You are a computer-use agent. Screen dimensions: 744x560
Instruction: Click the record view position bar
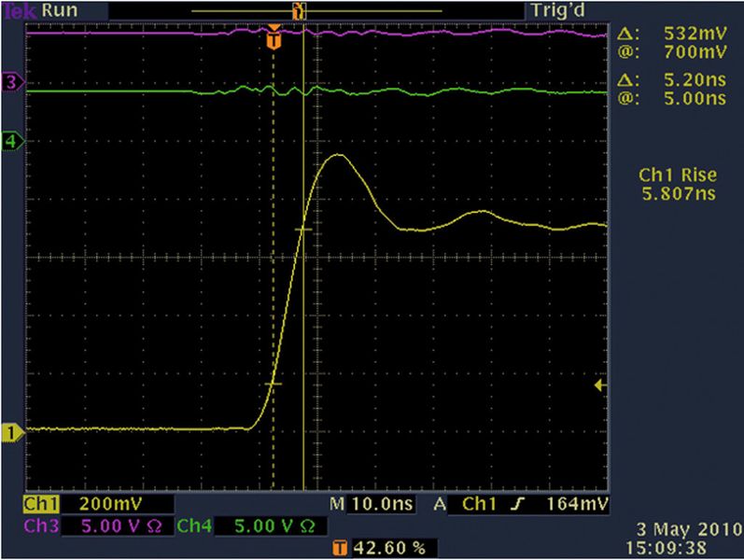[x=316, y=10]
